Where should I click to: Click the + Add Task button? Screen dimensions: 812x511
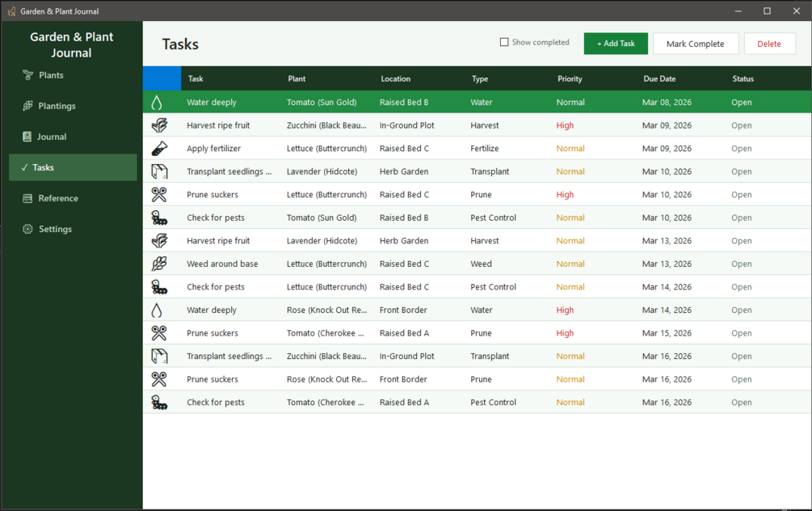pyautogui.click(x=616, y=44)
